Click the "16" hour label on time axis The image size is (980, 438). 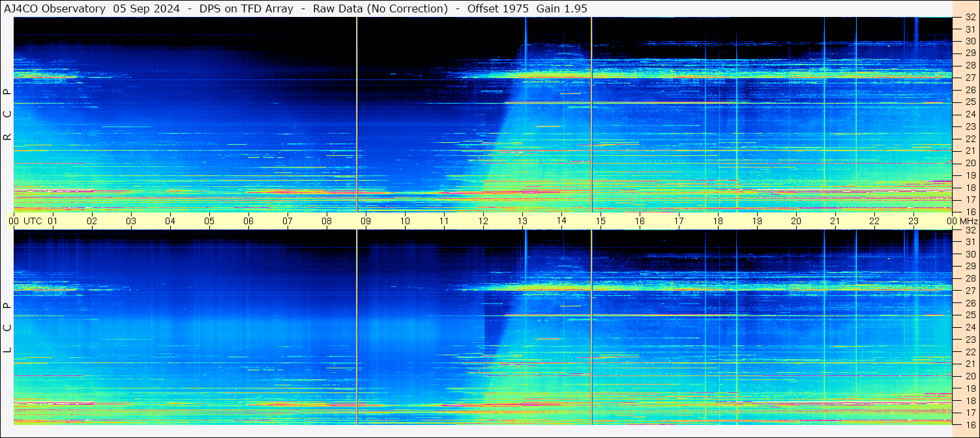point(640,221)
